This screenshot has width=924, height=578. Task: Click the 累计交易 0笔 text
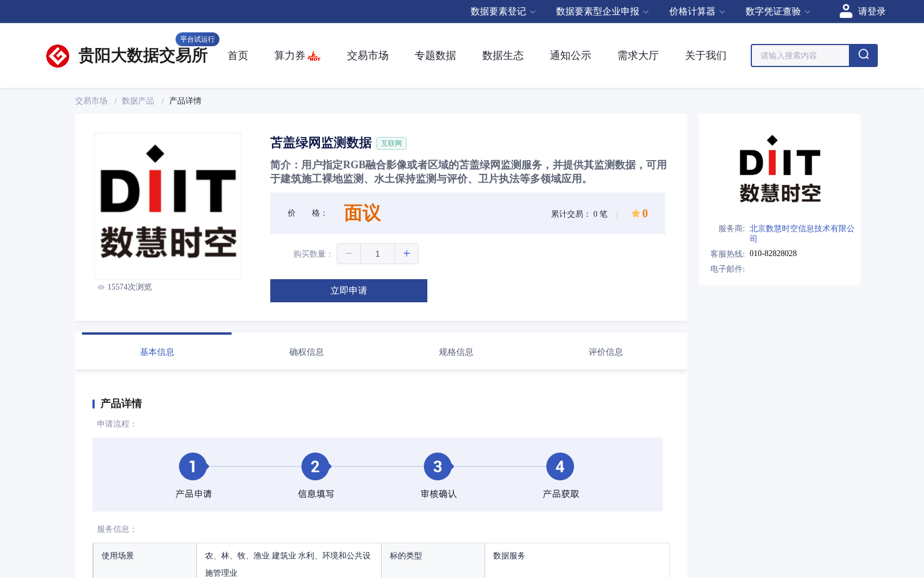579,214
